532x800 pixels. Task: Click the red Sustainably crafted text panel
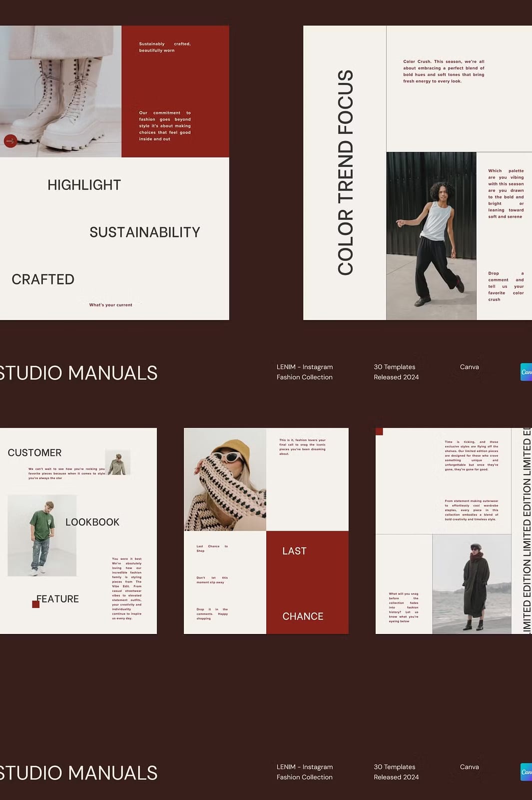[175, 91]
